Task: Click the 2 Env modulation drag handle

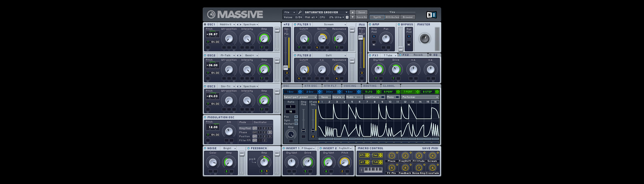Action: click(319, 92)
